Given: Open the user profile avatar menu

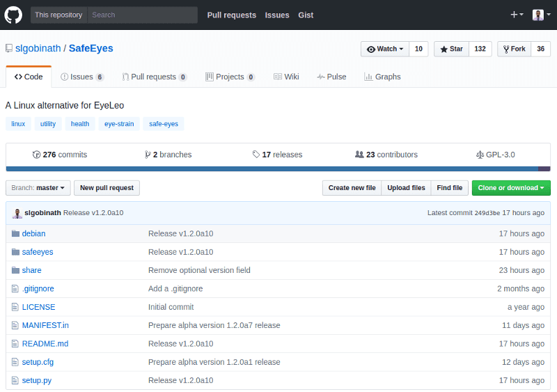Looking at the screenshot, I should 542,15.
